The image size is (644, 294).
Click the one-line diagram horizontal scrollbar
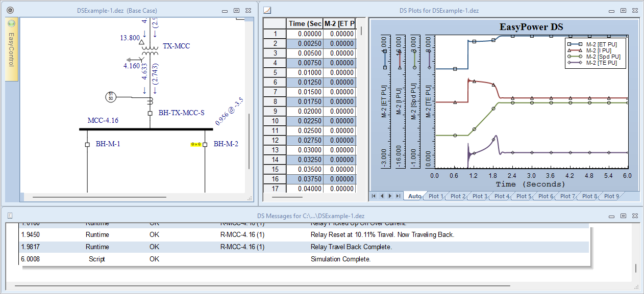pos(99,197)
